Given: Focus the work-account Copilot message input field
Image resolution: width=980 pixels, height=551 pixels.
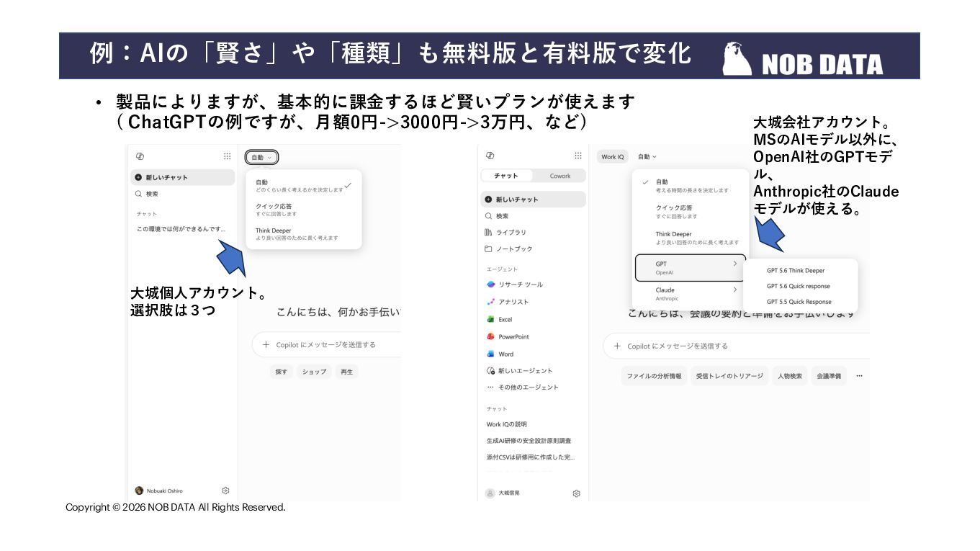Looking at the screenshot, I should coord(737,346).
